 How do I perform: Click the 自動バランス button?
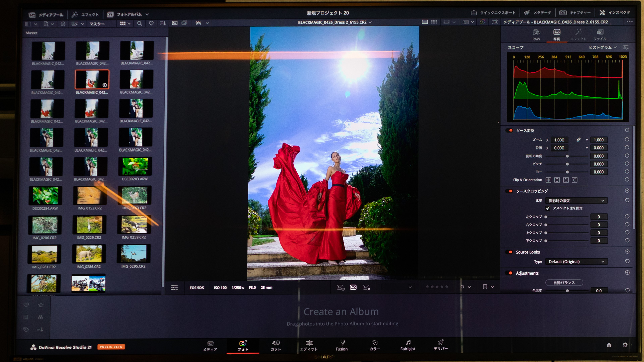coord(564,283)
